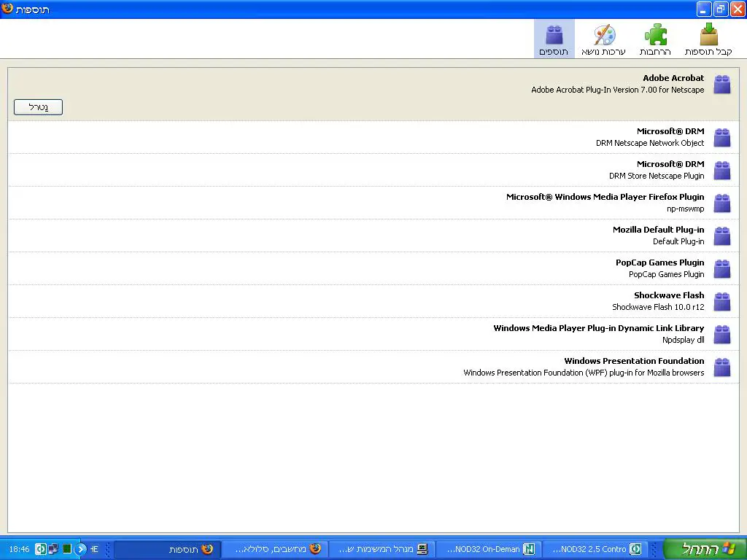Choose the Windows Media Player Dynamic Link Library entry
The image size is (747, 560).
[x=598, y=334]
